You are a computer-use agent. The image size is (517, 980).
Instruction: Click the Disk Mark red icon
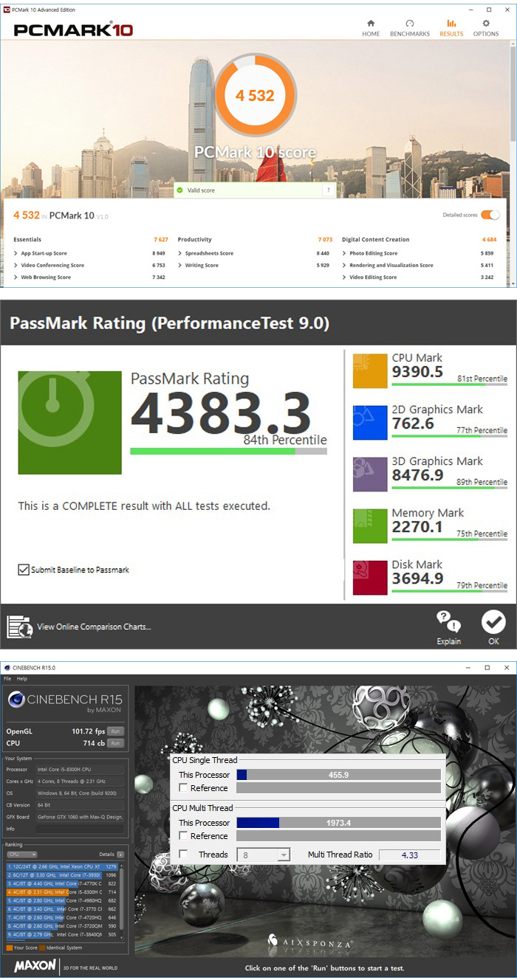click(370, 577)
